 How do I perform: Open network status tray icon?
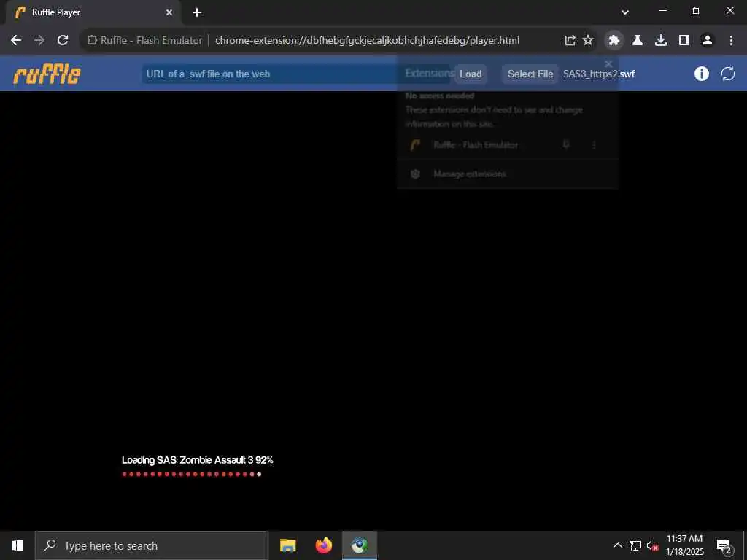[x=635, y=545]
